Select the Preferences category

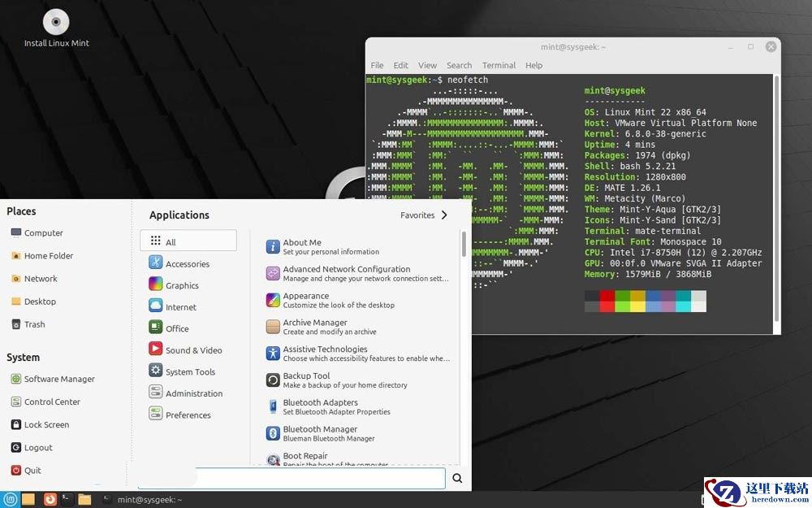coord(179,415)
